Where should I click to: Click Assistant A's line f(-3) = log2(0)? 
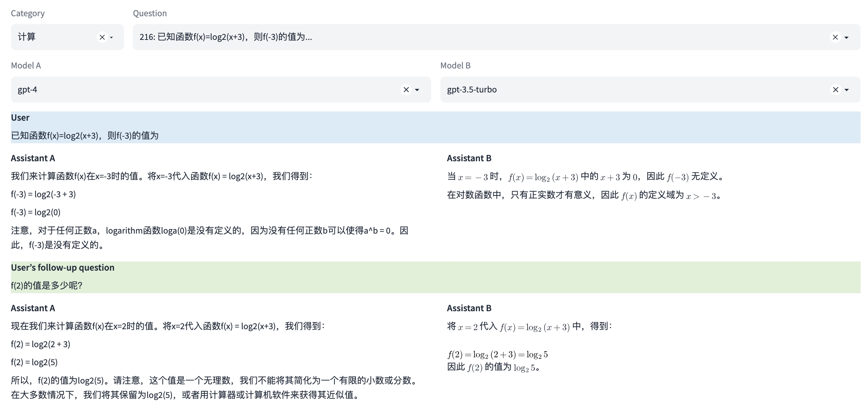tap(36, 212)
